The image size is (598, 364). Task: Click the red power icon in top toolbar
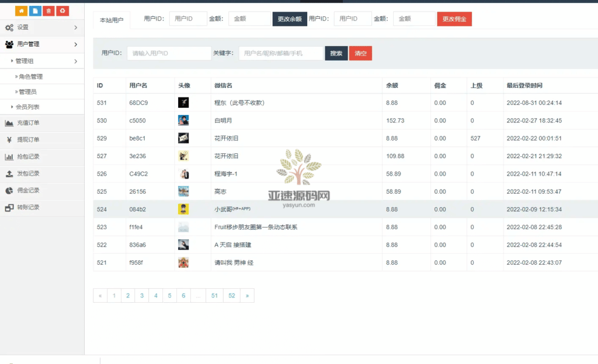click(62, 10)
